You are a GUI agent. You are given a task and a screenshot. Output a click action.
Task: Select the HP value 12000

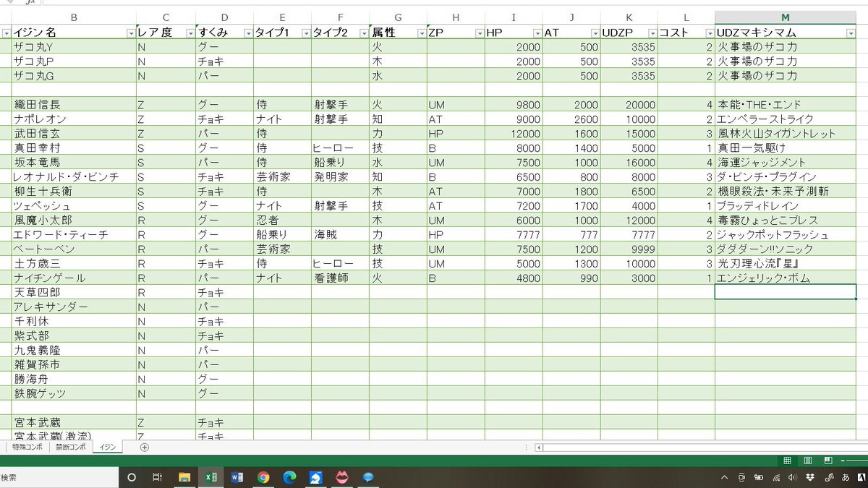point(514,134)
